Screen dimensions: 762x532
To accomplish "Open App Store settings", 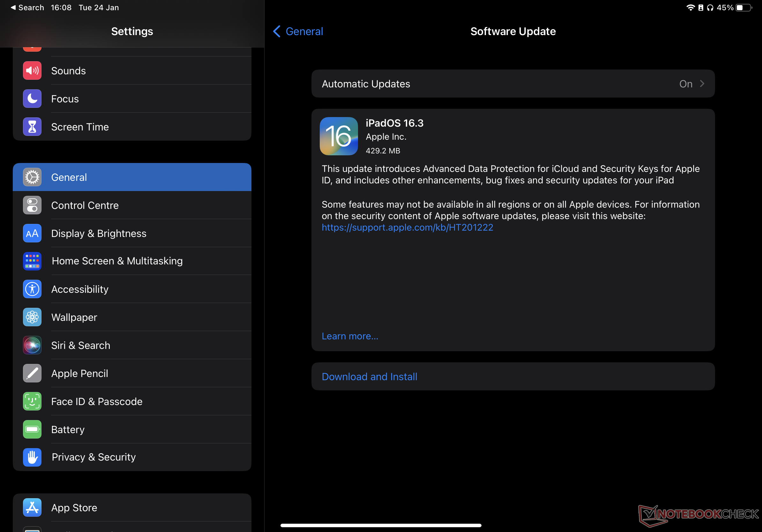I will [x=132, y=507].
